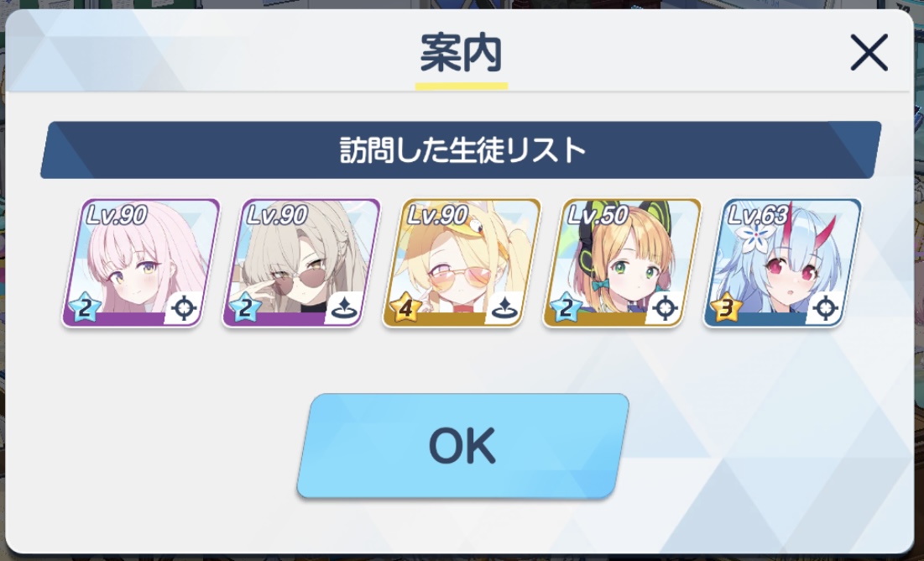This screenshot has width=924, height=561.
Task: Click crosshair icon on Lv.63 student card
Action: pyautogui.click(x=825, y=308)
